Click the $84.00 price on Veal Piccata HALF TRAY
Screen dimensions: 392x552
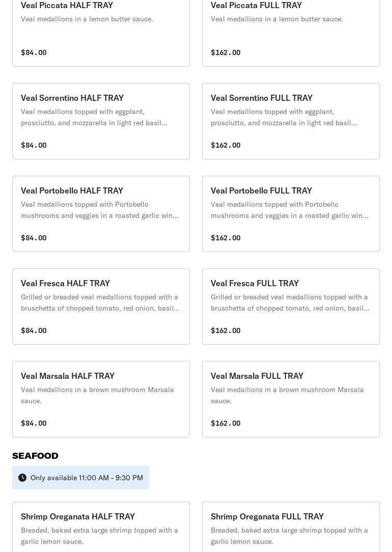click(x=34, y=52)
